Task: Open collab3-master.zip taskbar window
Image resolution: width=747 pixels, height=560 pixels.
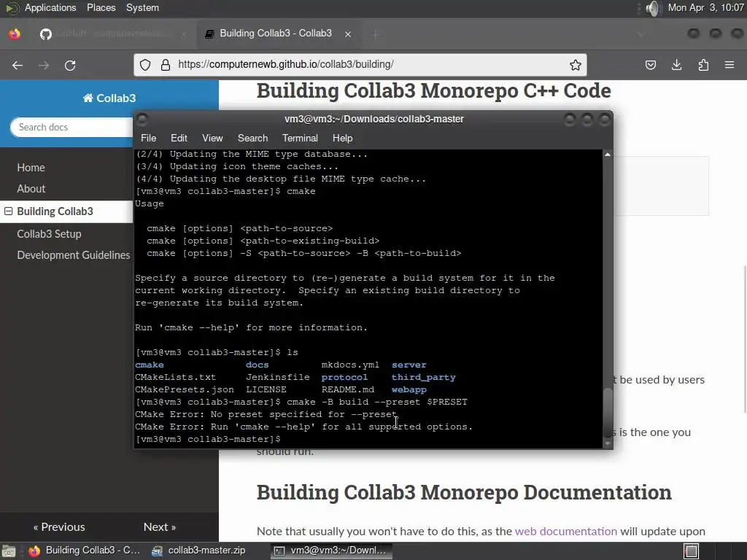Action: [198, 551]
